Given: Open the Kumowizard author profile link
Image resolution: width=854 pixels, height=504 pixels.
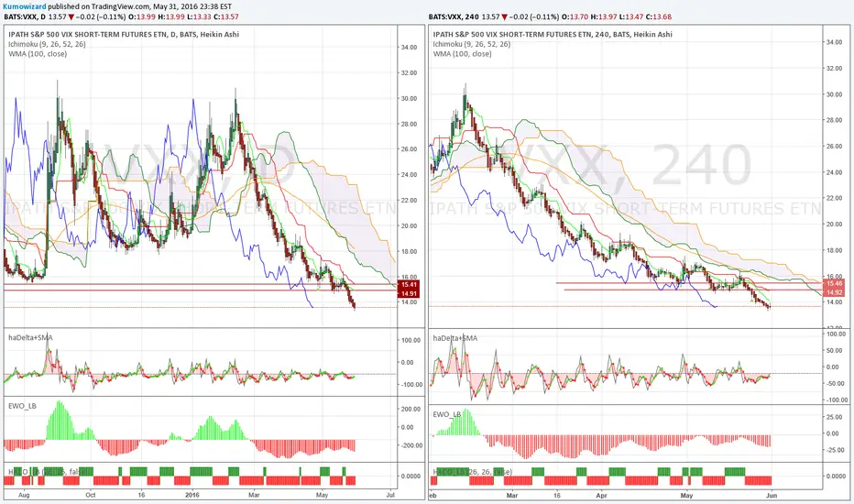Looking at the screenshot, I should (x=24, y=6).
